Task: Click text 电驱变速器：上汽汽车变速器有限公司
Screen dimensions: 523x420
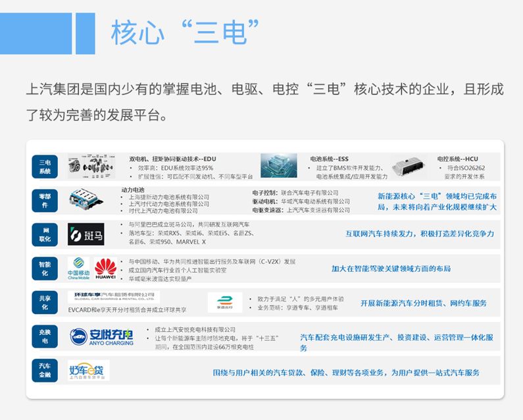Action: coord(301,210)
